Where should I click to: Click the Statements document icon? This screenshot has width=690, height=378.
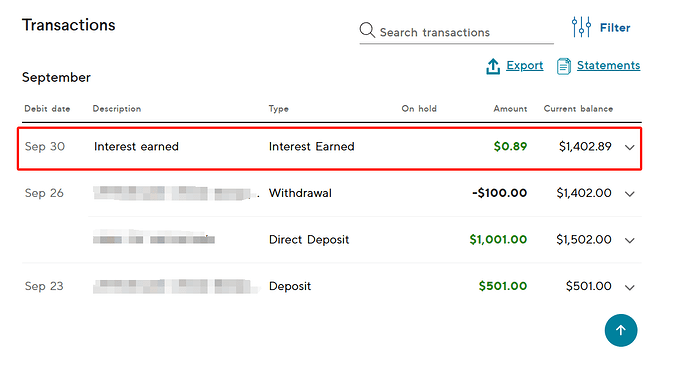point(564,66)
